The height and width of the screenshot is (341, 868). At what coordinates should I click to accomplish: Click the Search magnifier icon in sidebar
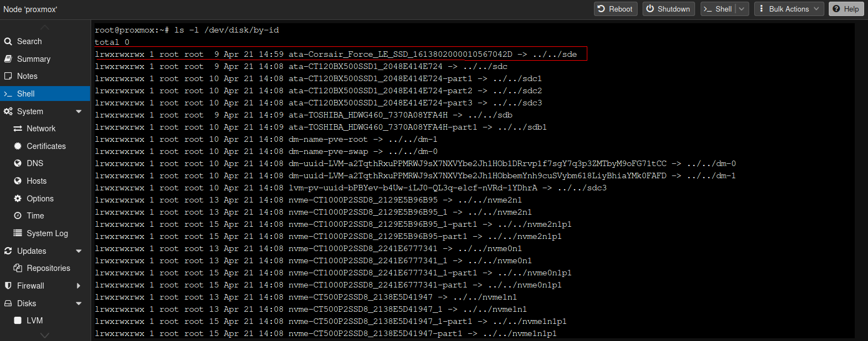click(8, 41)
